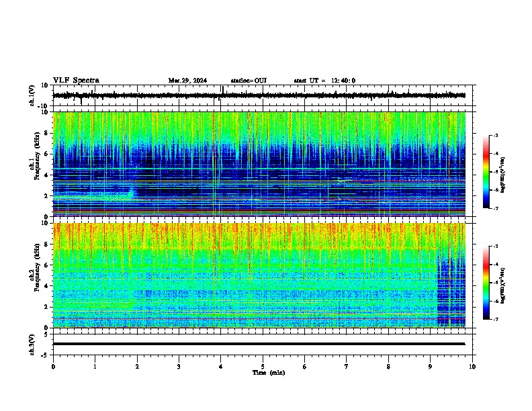
Task: Click time axis tick label "9"
Action: (x=430, y=367)
